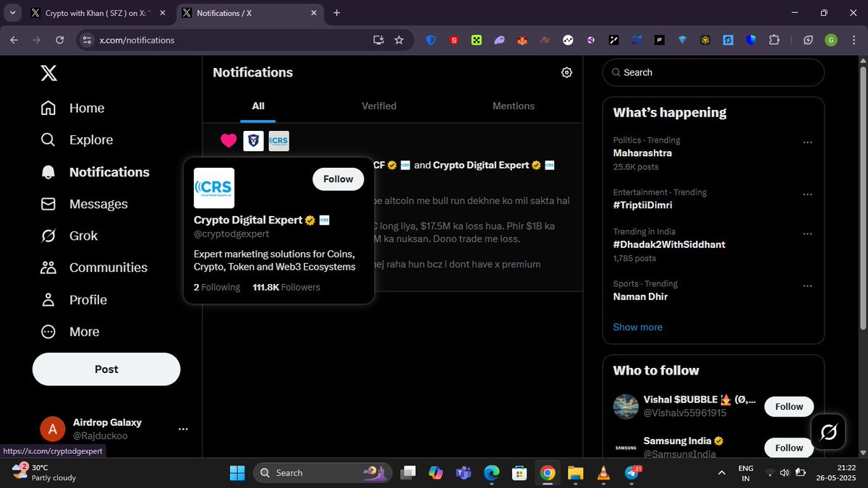The height and width of the screenshot is (488, 868).
Task: Open the Phantom ghost extension icon
Action: (499, 40)
